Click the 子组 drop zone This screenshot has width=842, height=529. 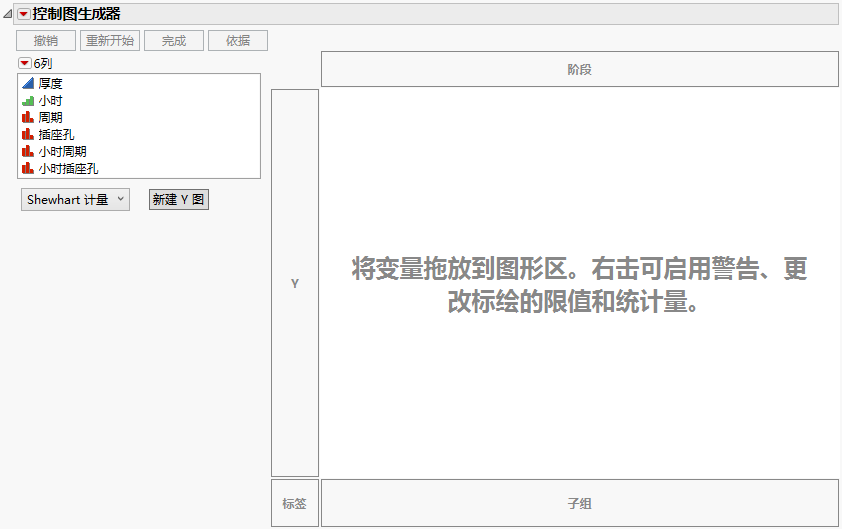(579, 503)
